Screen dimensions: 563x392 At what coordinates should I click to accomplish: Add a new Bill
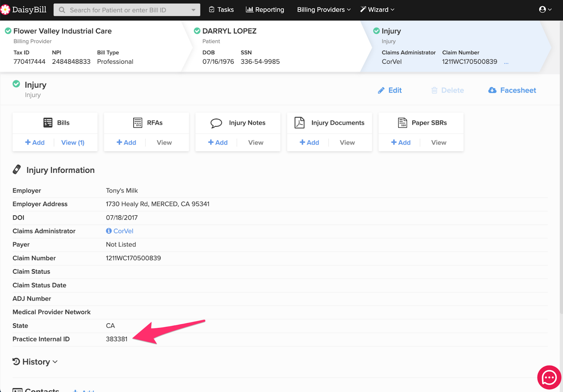click(34, 143)
